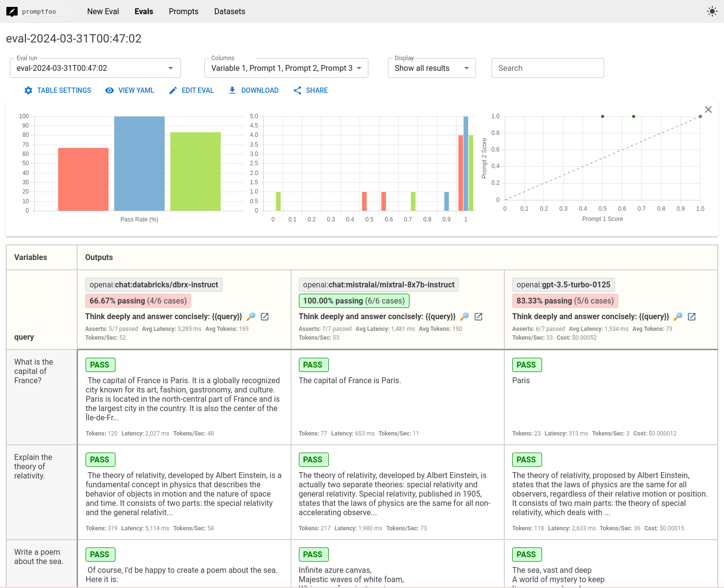Screen dimensions: 724x588
Task: Click the Search input field
Action: coord(547,68)
